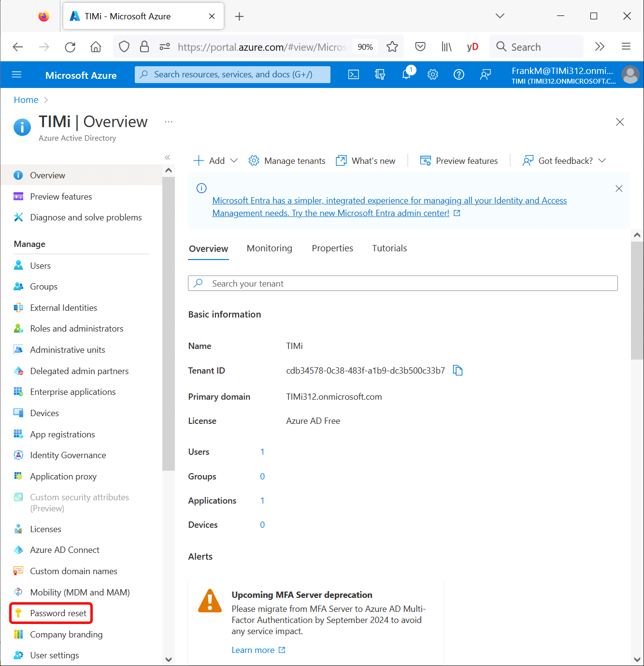Open Learn more about MFA Server deprecation
The width and height of the screenshot is (644, 666).
tap(258, 650)
